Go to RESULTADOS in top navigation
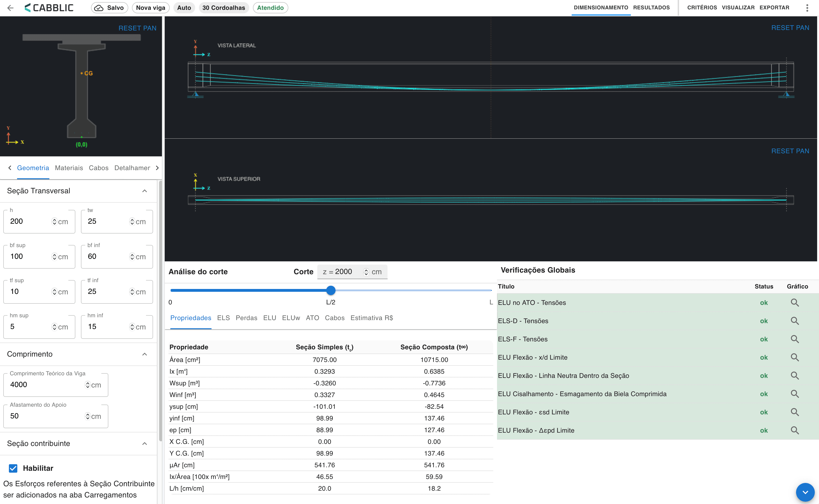Viewport: 819px width, 504px height. [x=651, y=8]
